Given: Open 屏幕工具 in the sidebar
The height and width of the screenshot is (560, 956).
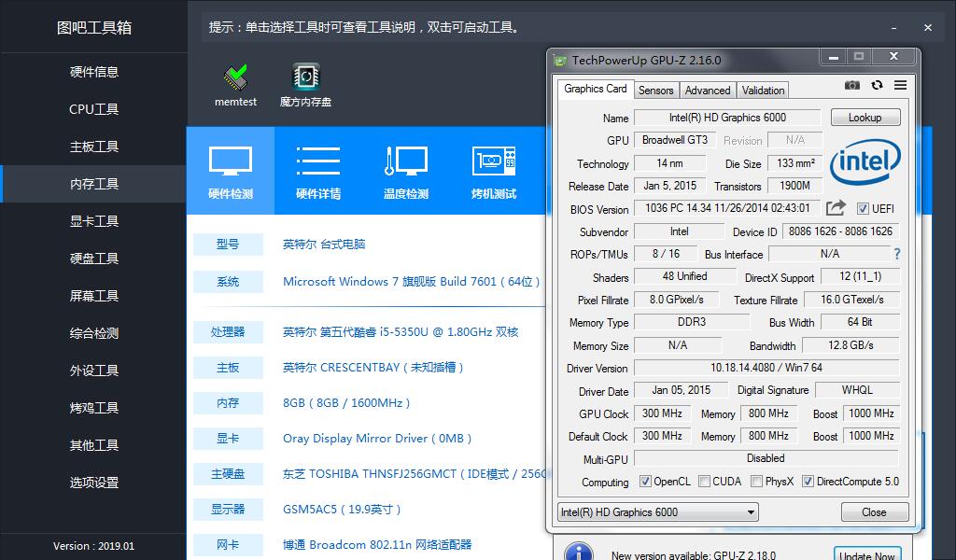Looking at the screenshot, I should tap(94, 296).
